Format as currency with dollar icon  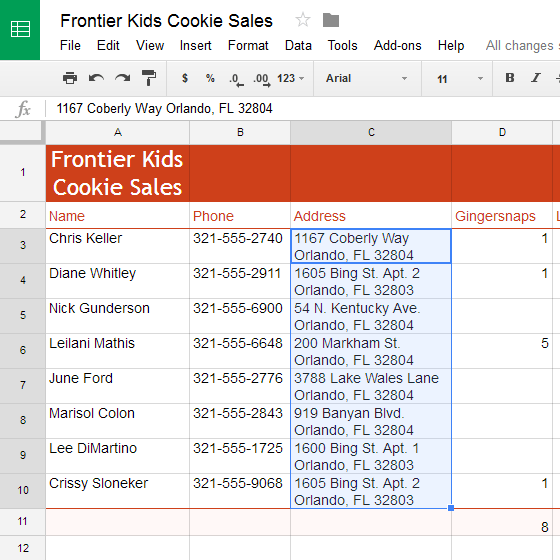(185, 78)
